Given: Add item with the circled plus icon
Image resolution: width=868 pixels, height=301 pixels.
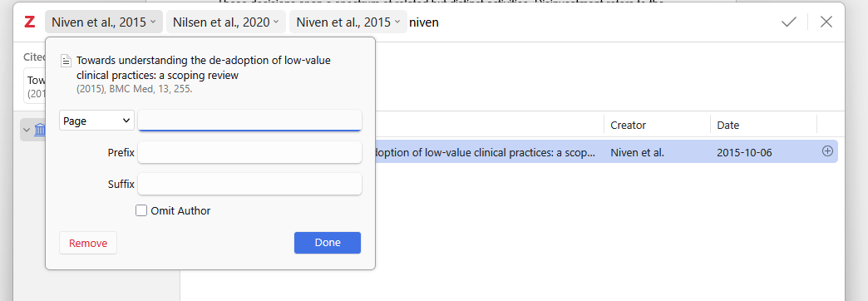Looking at the screenshot, I should [x=827, y=151].
